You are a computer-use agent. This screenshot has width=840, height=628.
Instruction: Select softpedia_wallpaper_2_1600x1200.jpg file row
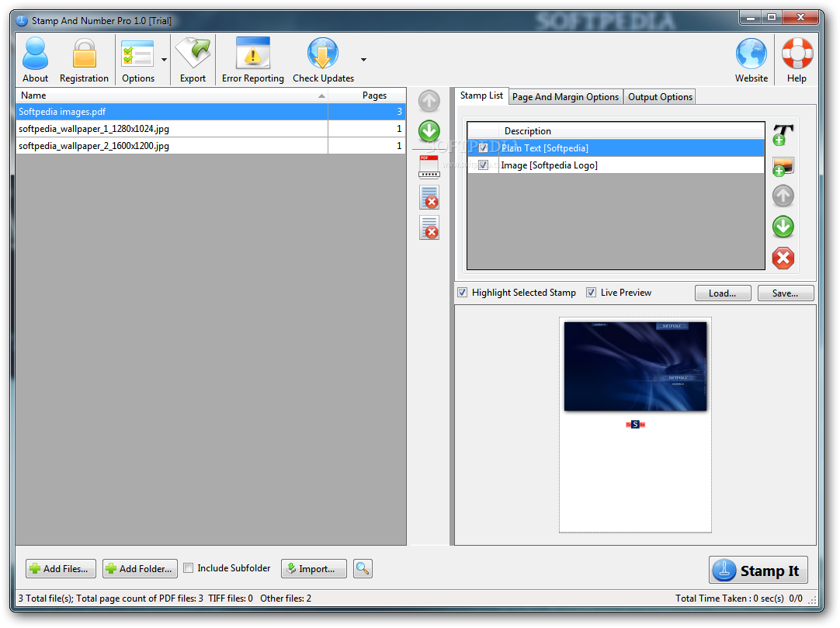tap(210, 146)
